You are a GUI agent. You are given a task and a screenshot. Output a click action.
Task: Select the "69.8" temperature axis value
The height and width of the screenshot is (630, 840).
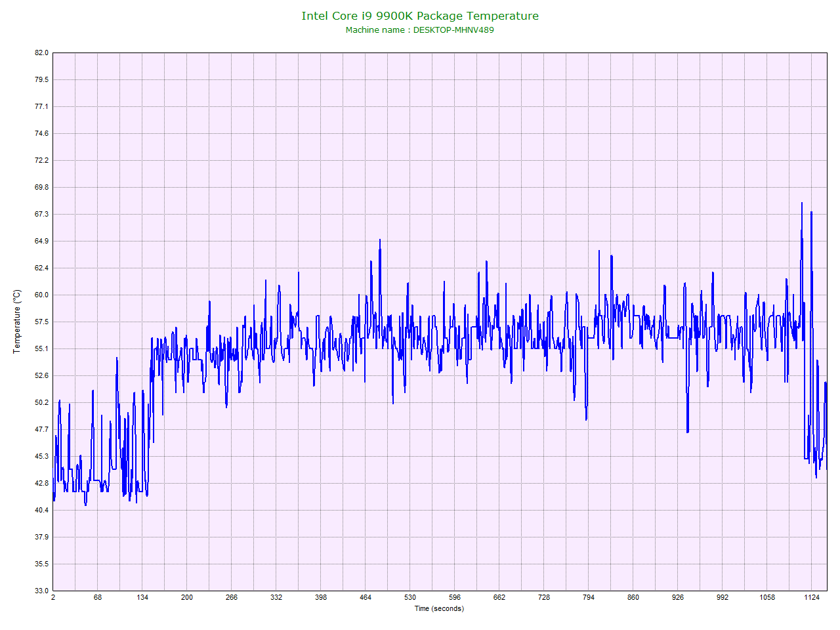41,187
